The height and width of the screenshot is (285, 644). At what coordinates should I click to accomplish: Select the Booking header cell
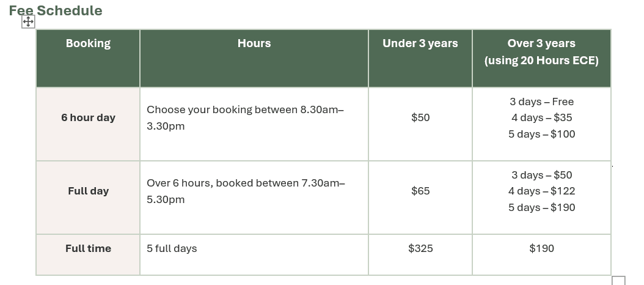pyautogui.click(x=88, y=43)
